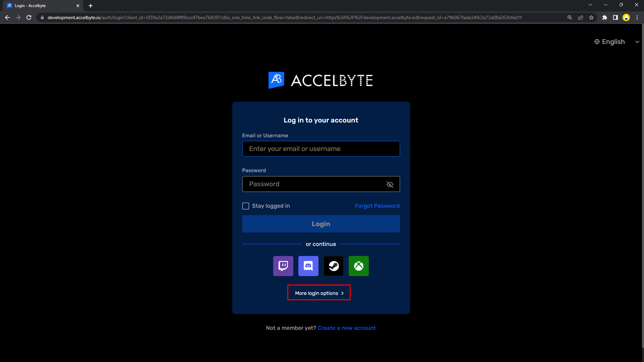Image resolution: width=644 pixels, height=362 pixels.
Task: Click the AccelByte logo
Action: click(320, 80)
